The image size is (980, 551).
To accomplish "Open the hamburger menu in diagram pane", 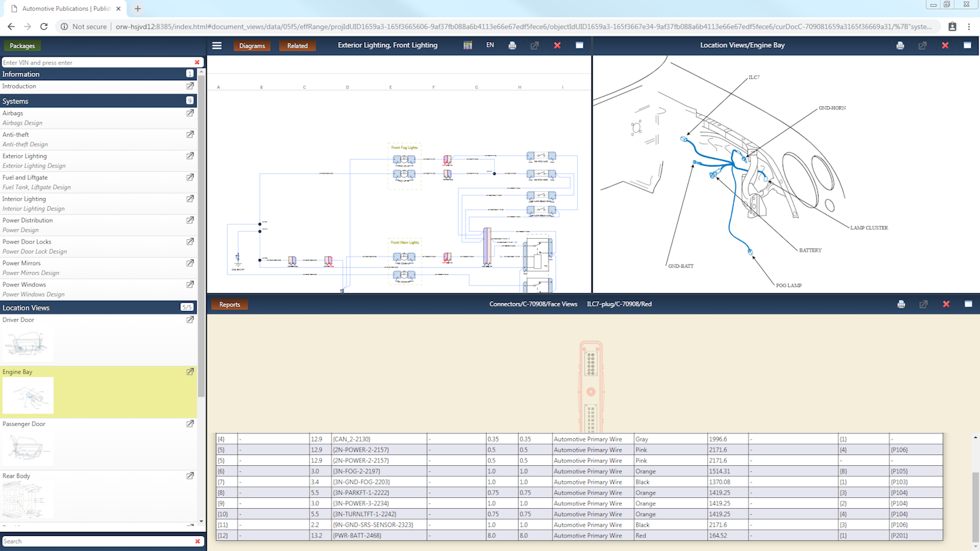I will [x=217, y=46].
